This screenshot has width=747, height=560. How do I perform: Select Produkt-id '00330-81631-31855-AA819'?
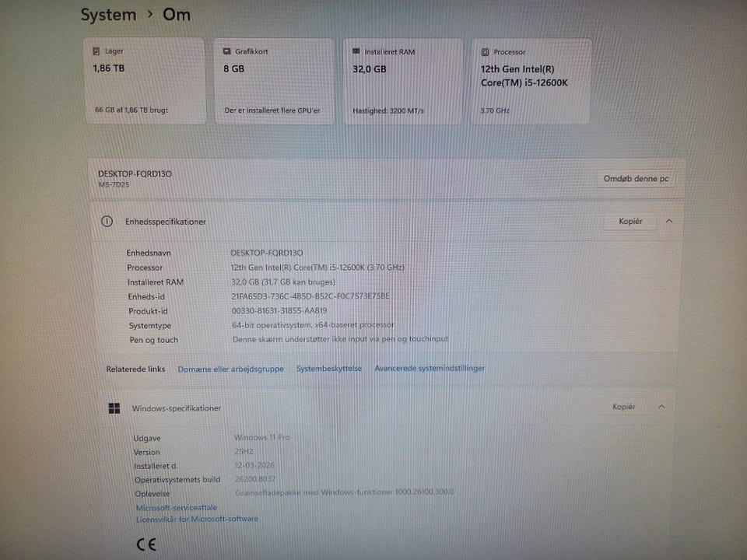[x=279, y=310]
